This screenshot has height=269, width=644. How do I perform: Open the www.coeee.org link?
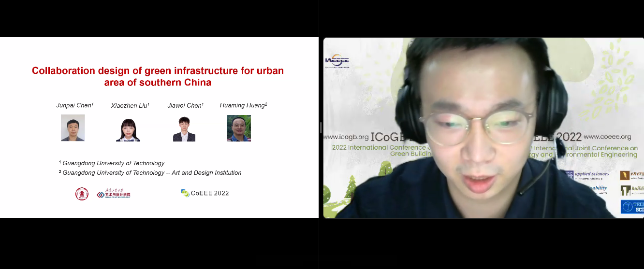[607, 137]
